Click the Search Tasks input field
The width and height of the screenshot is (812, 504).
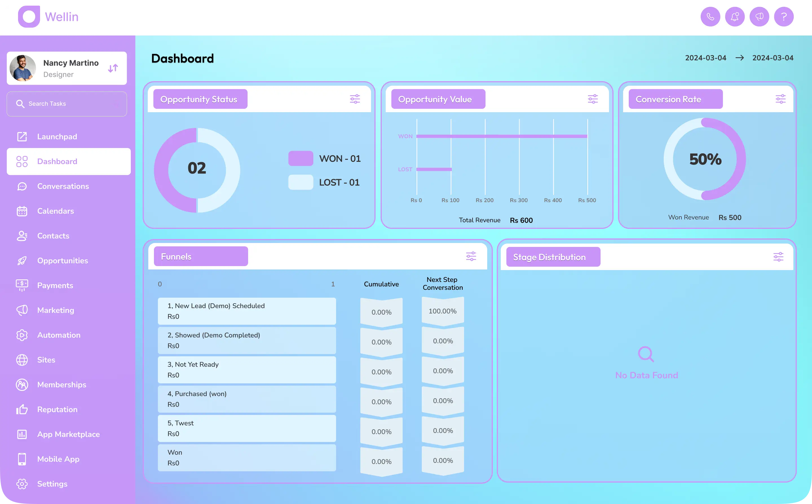[x=67, y=104]
